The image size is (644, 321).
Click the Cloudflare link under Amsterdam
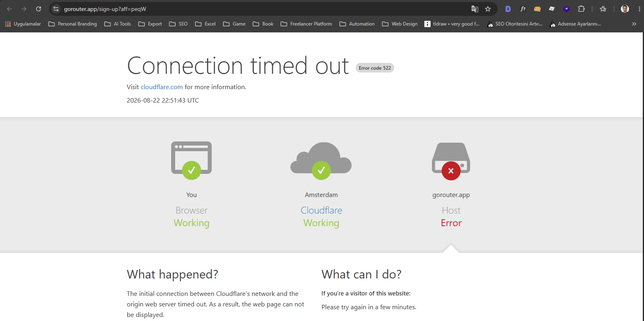(321, 210)
